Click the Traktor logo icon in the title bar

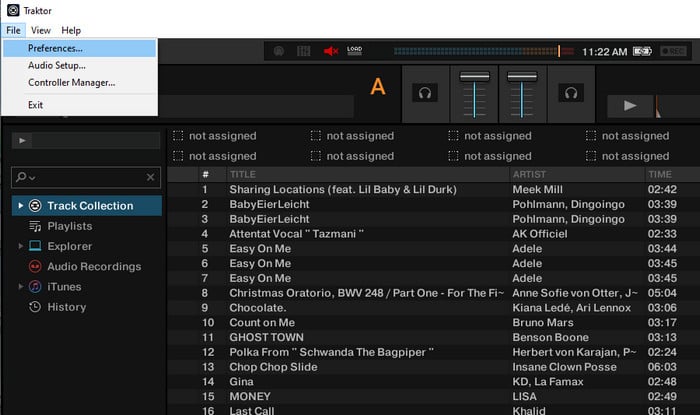click(x=13, y=10)
